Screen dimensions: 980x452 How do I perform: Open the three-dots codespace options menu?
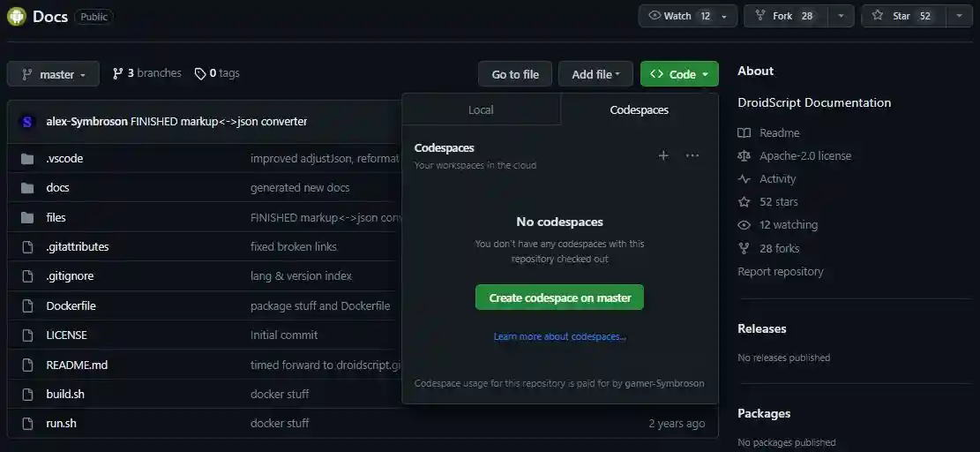click(x=692, y=155)
